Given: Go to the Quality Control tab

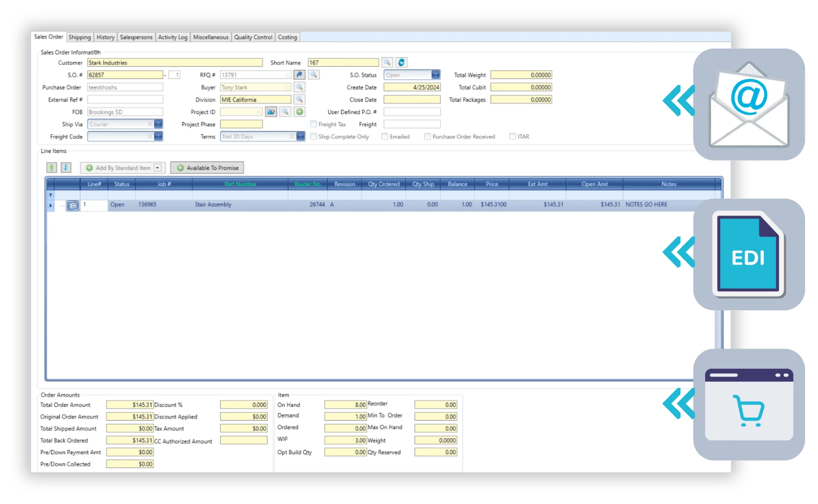Looking at the screenshot, I should pos(253,37).
